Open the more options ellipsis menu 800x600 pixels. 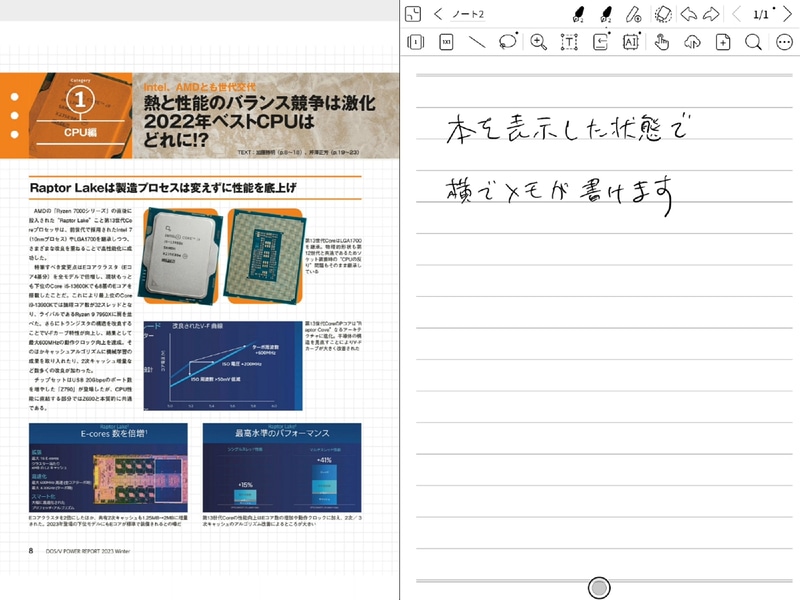tap(782, 43)
